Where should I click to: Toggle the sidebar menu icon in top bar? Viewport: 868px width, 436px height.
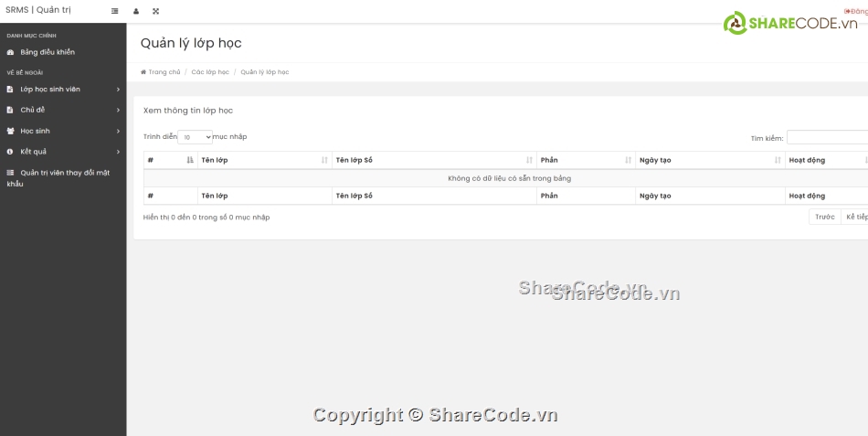tap(114, 11)
